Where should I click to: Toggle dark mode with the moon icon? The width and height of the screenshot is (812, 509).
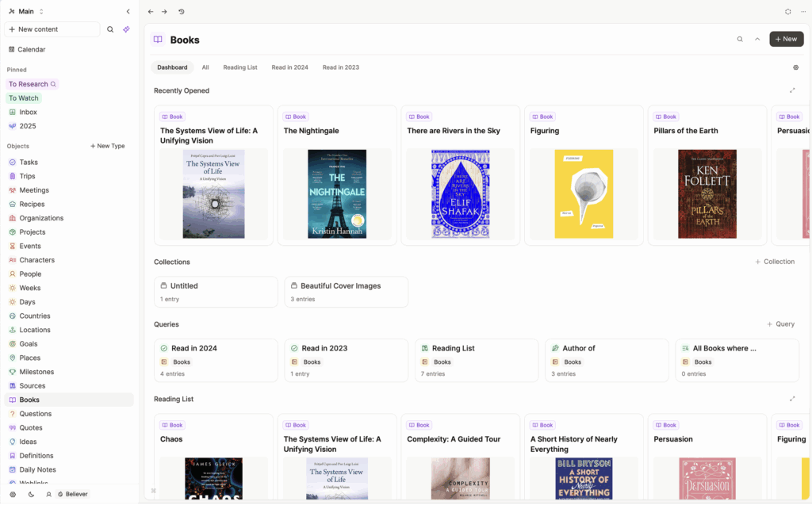32,494
